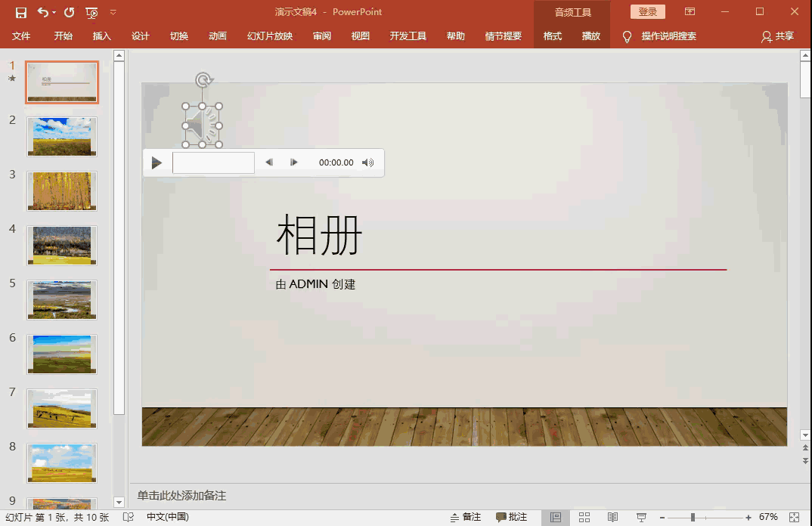Screen dimensions: 812x526
Task: Expand the Undo history dropdown arrow
Action: point(54,13)
